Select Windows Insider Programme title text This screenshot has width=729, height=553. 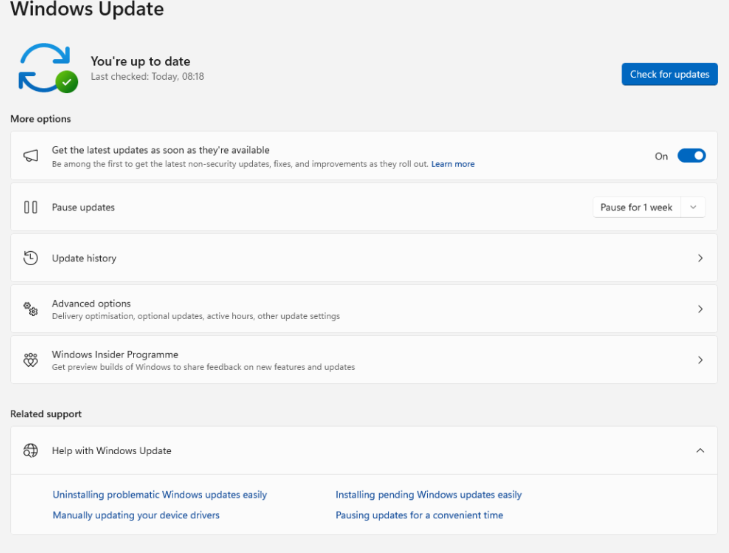point(115,354)
